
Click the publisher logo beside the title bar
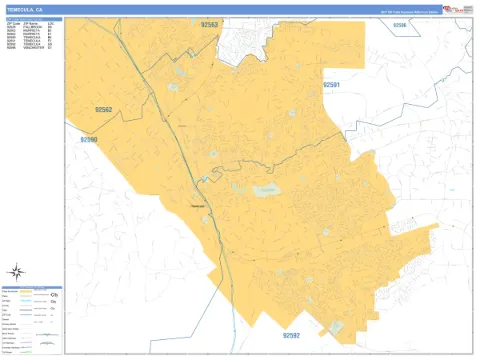458,9
